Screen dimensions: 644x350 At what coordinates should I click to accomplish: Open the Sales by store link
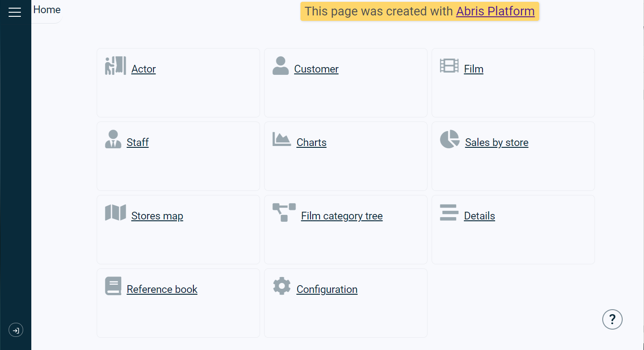[497, 142]
